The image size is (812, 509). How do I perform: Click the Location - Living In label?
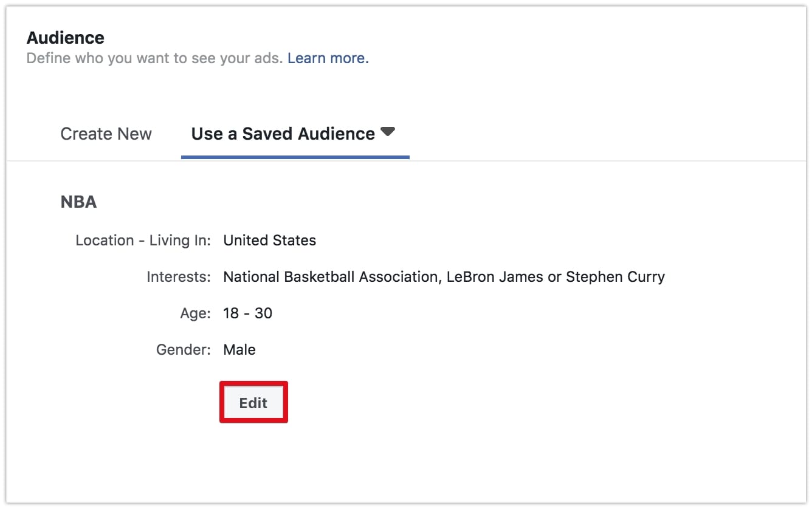(x=143, y=241)
